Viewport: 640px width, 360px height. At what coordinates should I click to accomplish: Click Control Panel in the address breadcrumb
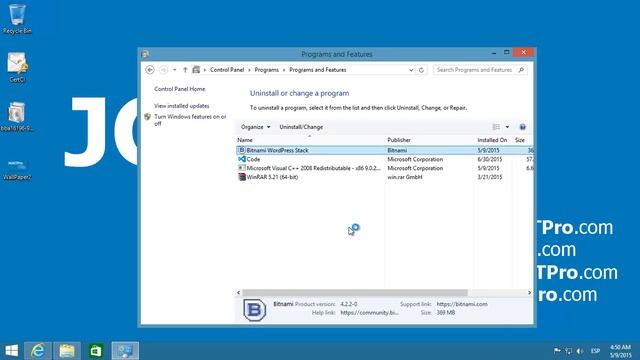[x=227, y=70]
